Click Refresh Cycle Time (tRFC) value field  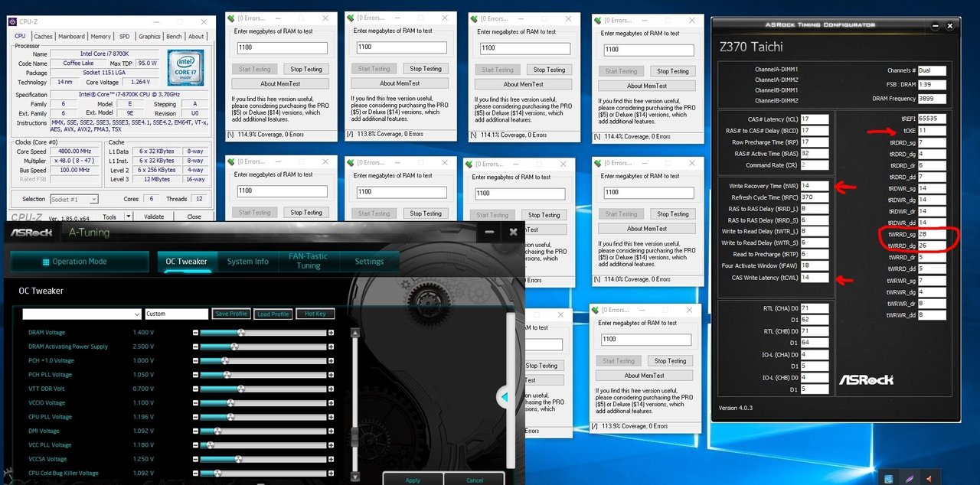[x=815, y=197]
